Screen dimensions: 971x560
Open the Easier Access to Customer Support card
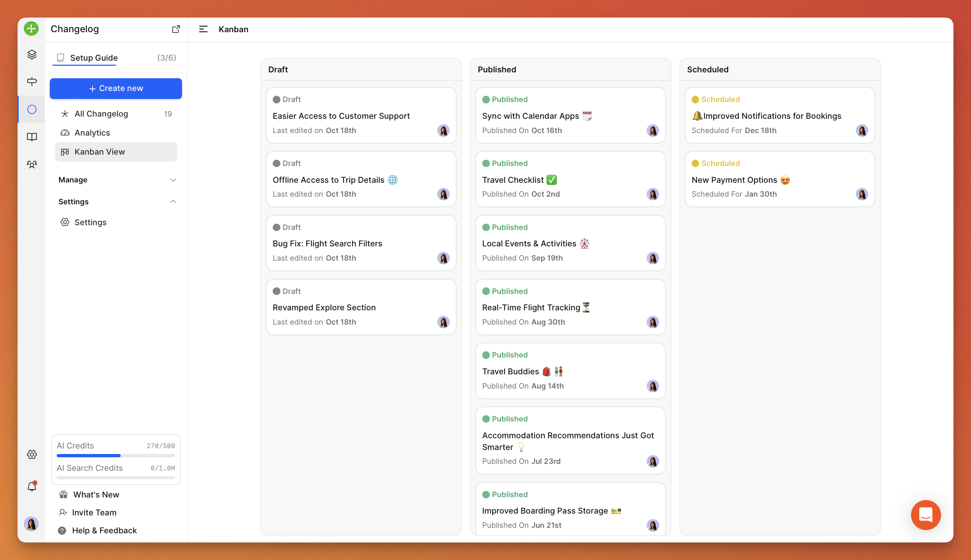361,116
